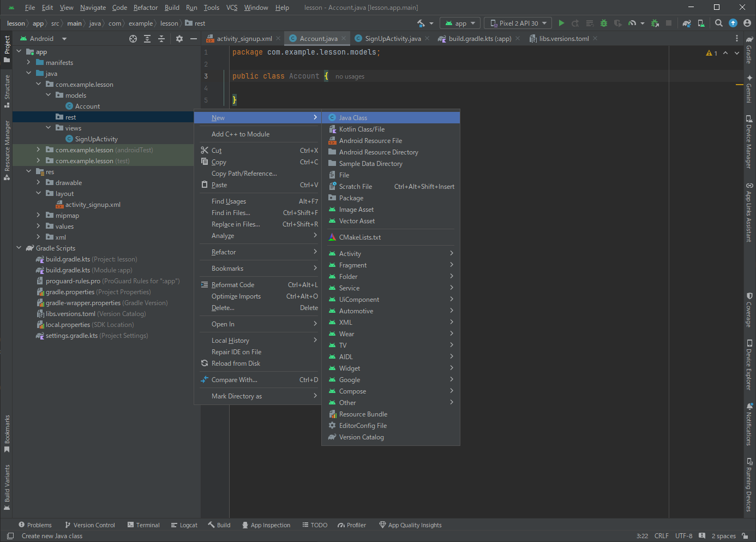Open the Gradle side panel

tap(749, 49)
